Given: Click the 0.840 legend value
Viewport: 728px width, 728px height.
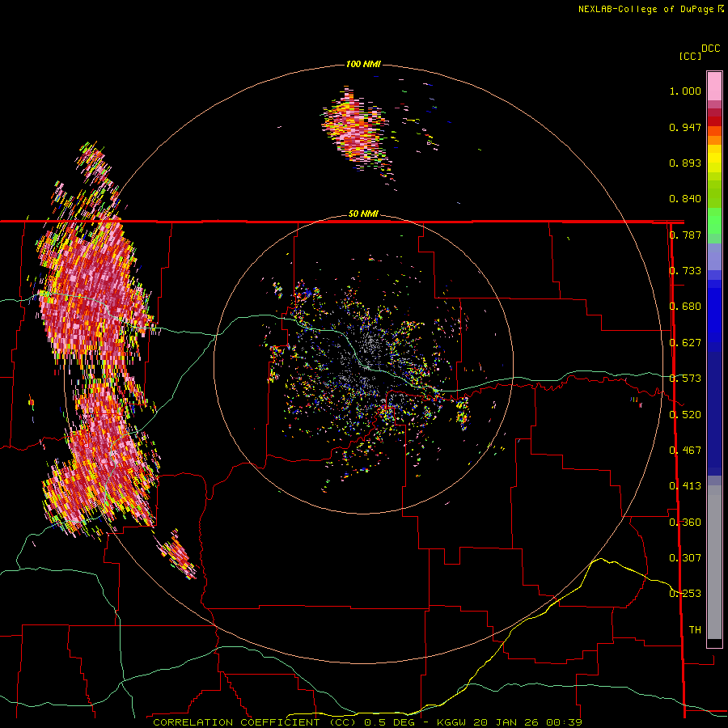Looking at the screenshot, I should tap(685, 199).
